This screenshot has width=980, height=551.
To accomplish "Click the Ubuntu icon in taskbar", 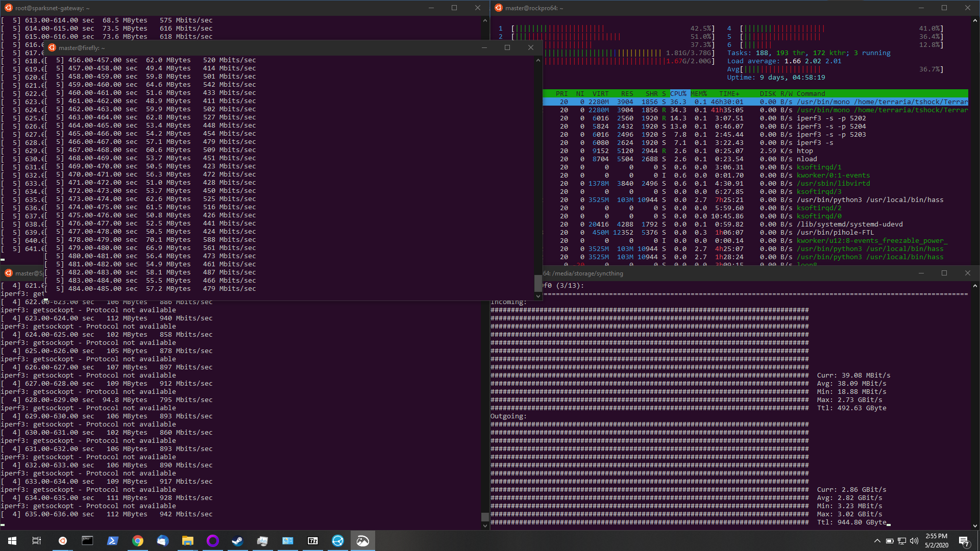I will point(63,541).
